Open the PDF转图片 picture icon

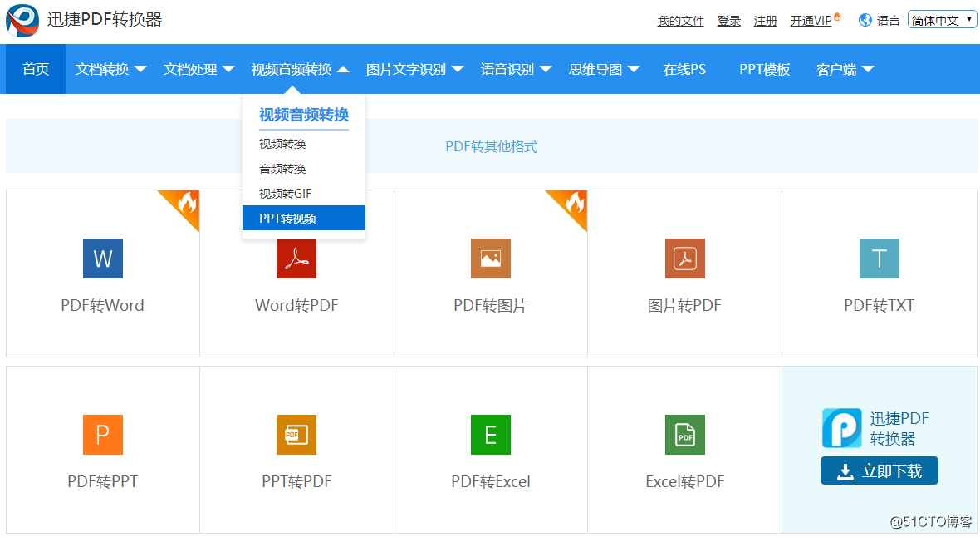[x=491, y=259]
